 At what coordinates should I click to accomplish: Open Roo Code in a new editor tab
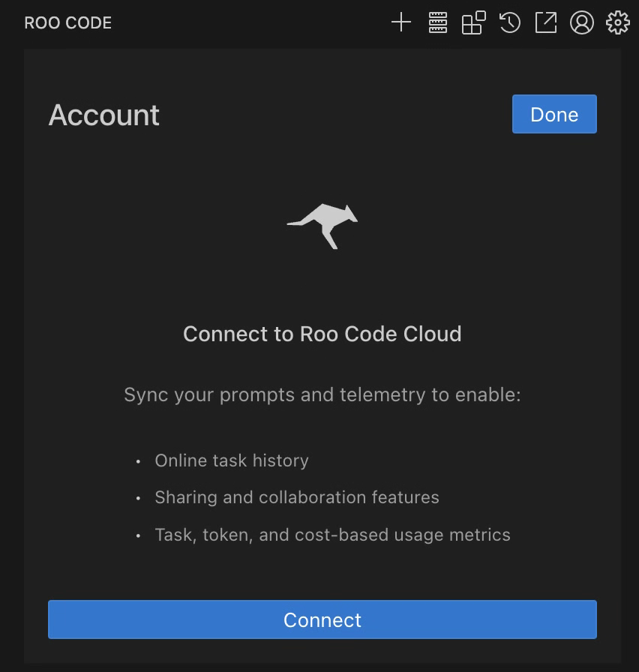(x=545, y=22)
